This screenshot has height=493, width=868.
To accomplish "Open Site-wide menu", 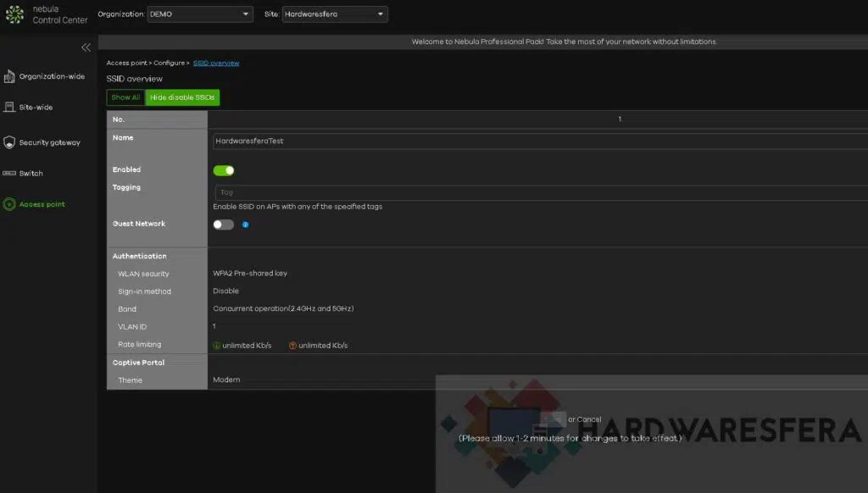I will (36, 108).
